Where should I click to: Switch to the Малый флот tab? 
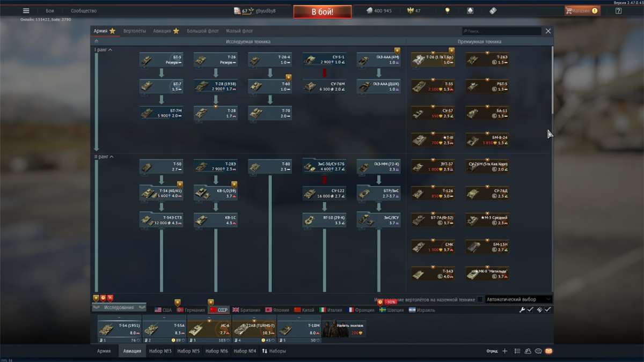pos(239,31)
